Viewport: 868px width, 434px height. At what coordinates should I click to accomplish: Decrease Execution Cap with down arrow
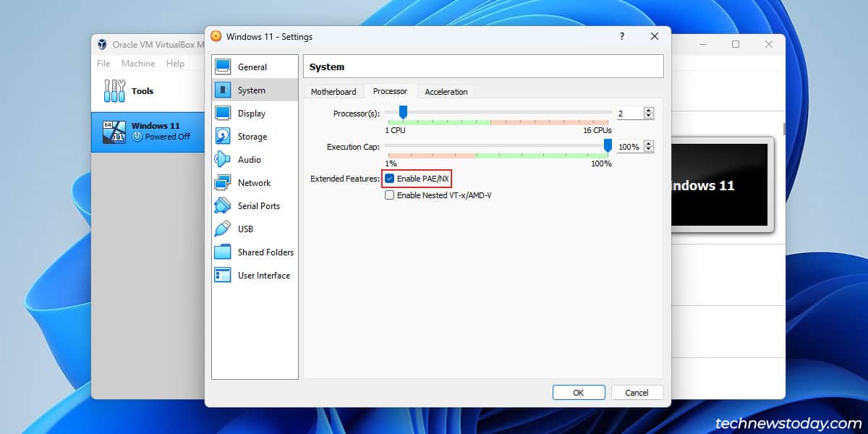(649, 150)
